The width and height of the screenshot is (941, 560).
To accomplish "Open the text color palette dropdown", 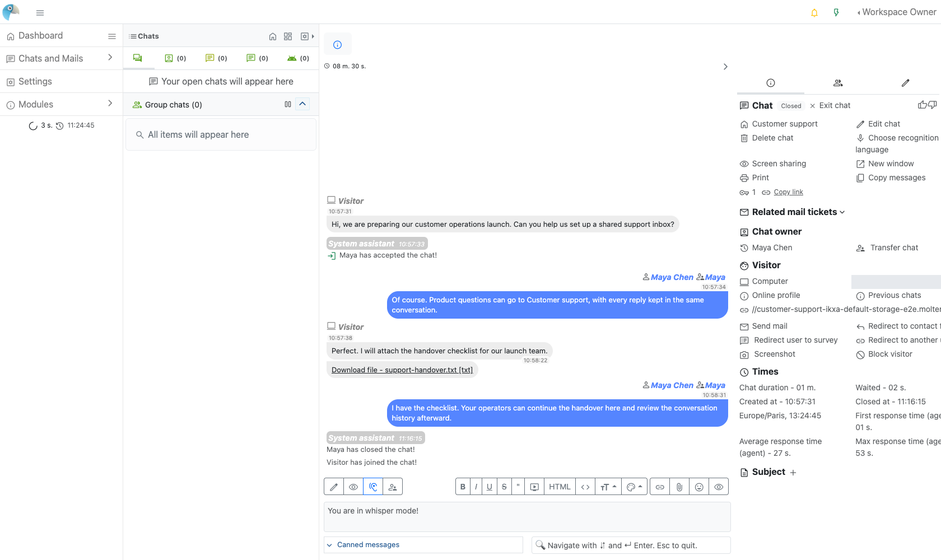I will coord(634,487).
